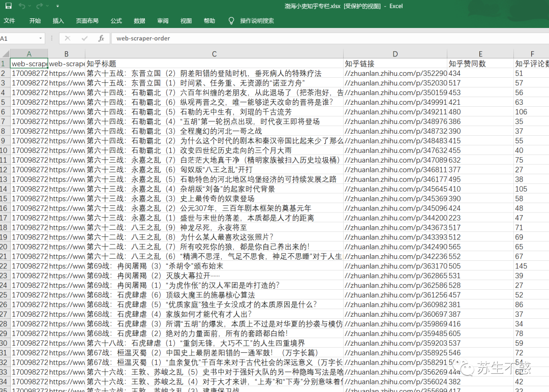Click the 操作说明搜索 search box
This screenshot has height=392, width=549.
pos(257,21)
